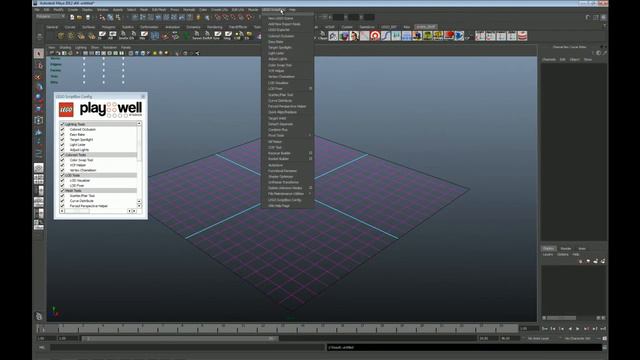
Task: Open LOD Fixer option box in menu
Action: tap(310, 89)
